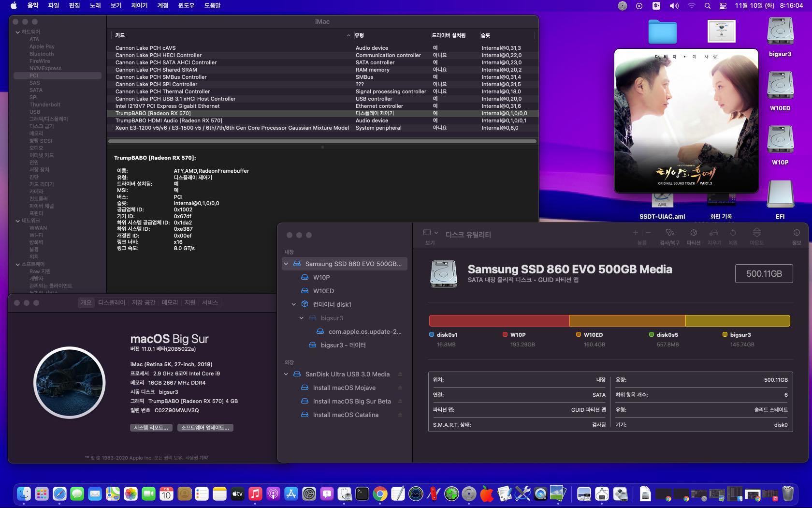
Task: Switch to the 지원 tab
Action: point(190,302)
